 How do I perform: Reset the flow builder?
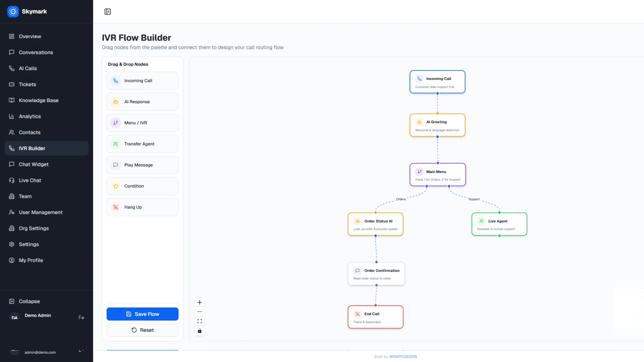pyautogui.click(x=143, y=330)
